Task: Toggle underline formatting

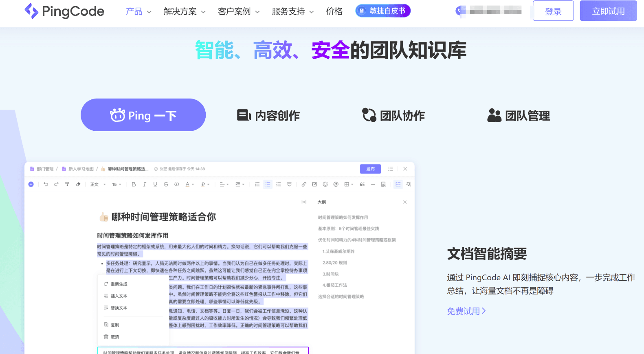Action: [155, 185]
